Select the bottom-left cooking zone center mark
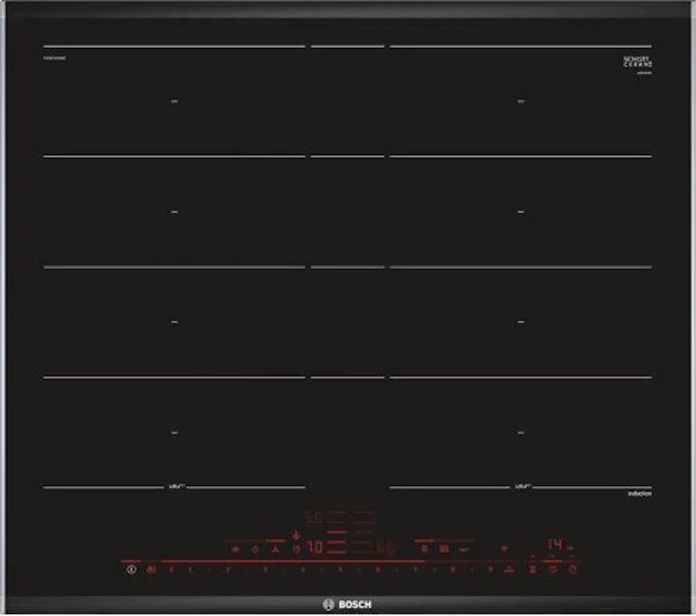This screenshot has height=616, width=696. point(174,433)
